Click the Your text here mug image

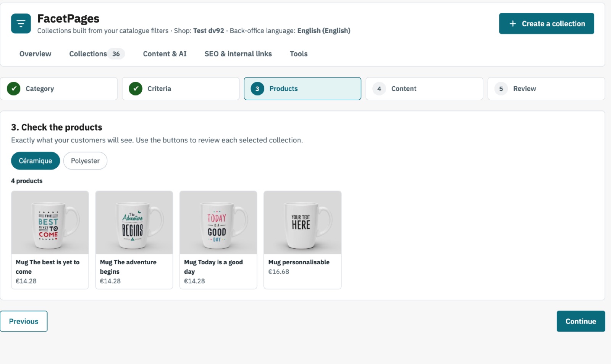click(x=302, y=223)
